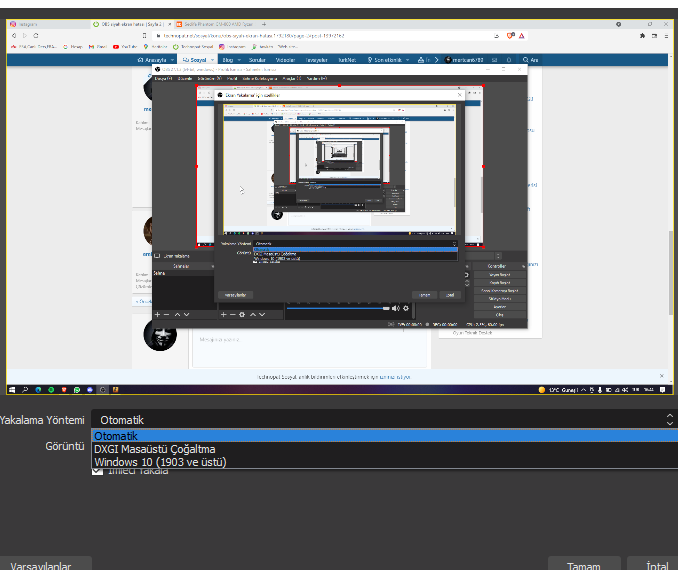Expand the Blog dropdown arrow in forum nav

[x=239, y=60]
